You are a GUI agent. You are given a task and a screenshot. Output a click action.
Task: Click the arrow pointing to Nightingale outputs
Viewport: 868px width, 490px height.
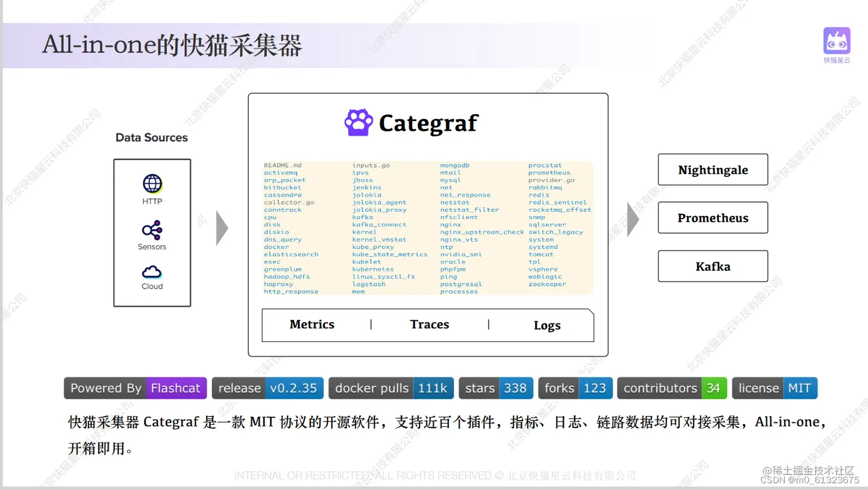point(633,219)
